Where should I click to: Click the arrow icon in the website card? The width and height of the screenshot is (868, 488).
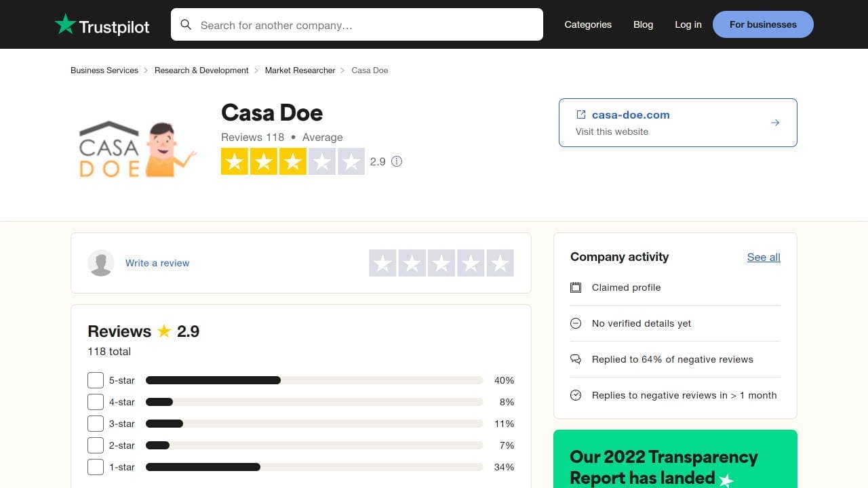(x=775, y=123)
